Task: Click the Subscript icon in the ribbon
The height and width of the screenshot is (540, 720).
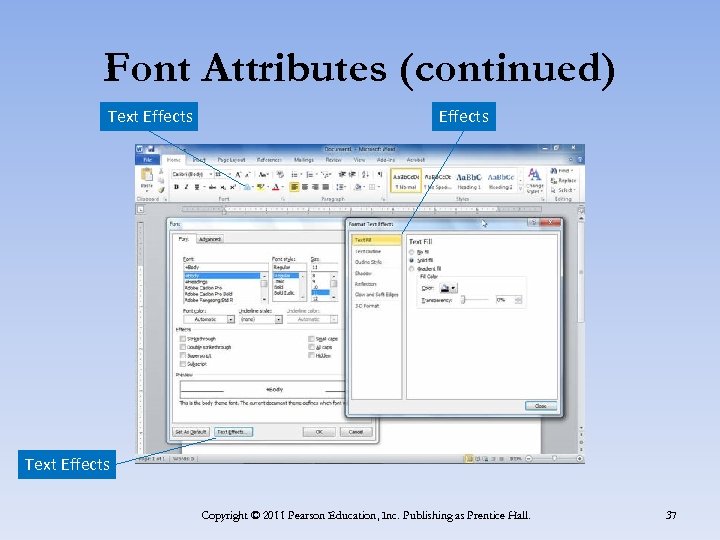Action: (223, 187)
